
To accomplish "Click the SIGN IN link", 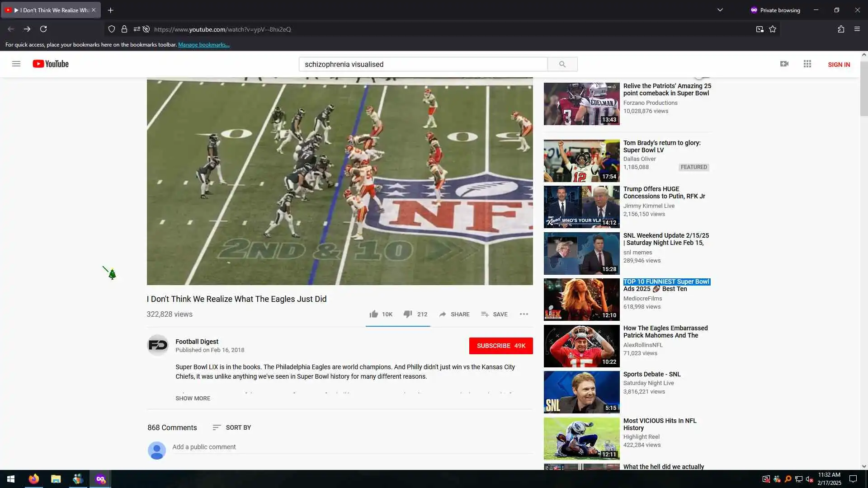I will coord(839,65).
